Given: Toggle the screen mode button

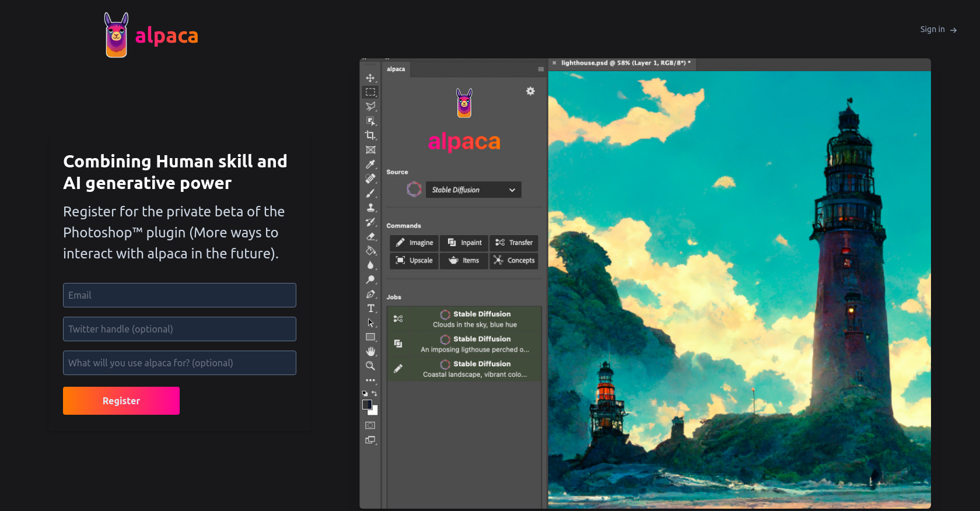Looking at the screenshot, I should pos(370,440).
